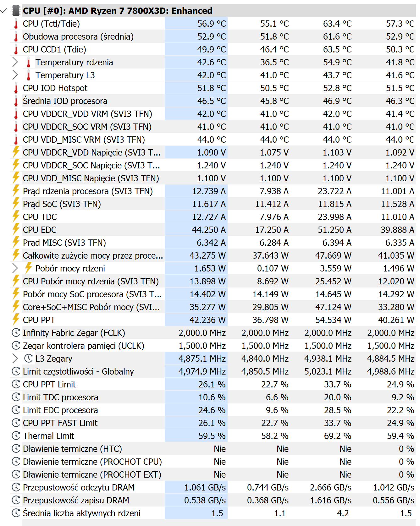Click average value 2,000.0 MHz of FCLK

(391, 333)
